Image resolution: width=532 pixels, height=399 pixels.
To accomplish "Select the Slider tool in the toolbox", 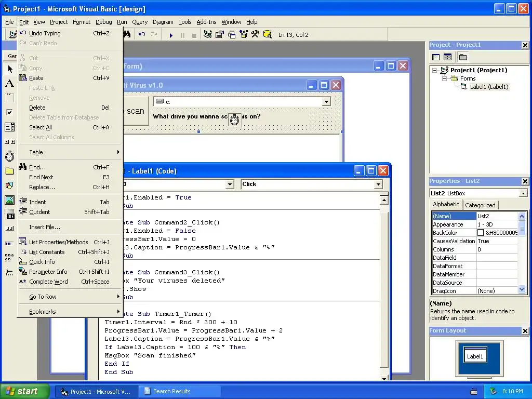I will pos(10,272).
